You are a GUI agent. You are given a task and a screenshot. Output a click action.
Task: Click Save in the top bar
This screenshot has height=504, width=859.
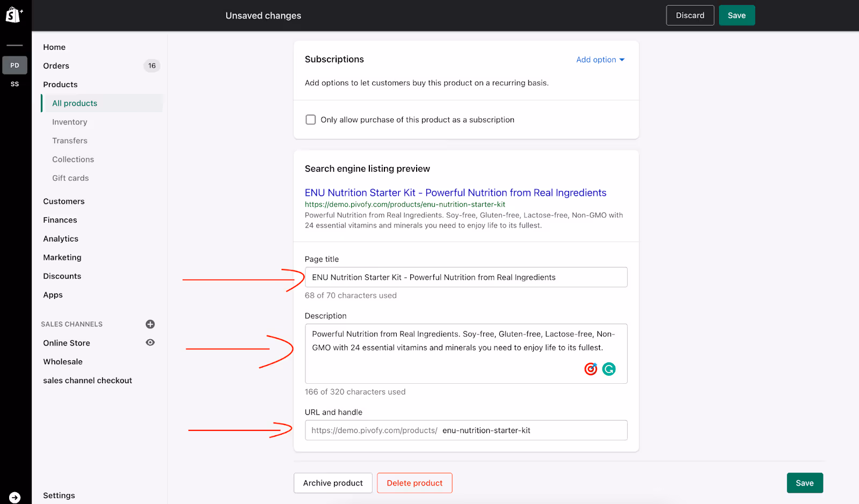737,16
